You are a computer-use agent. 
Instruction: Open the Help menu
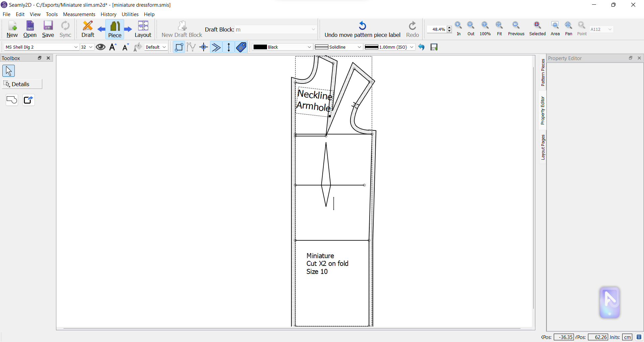tap(149, 14)
